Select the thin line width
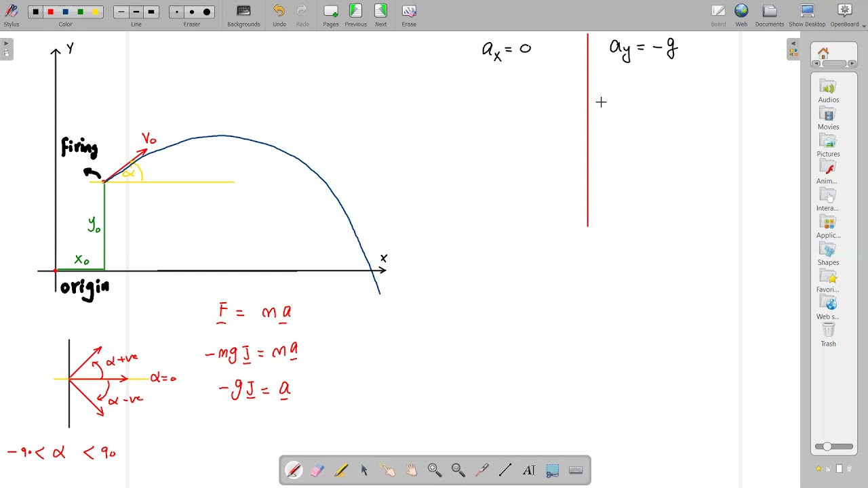 [121, 12]
